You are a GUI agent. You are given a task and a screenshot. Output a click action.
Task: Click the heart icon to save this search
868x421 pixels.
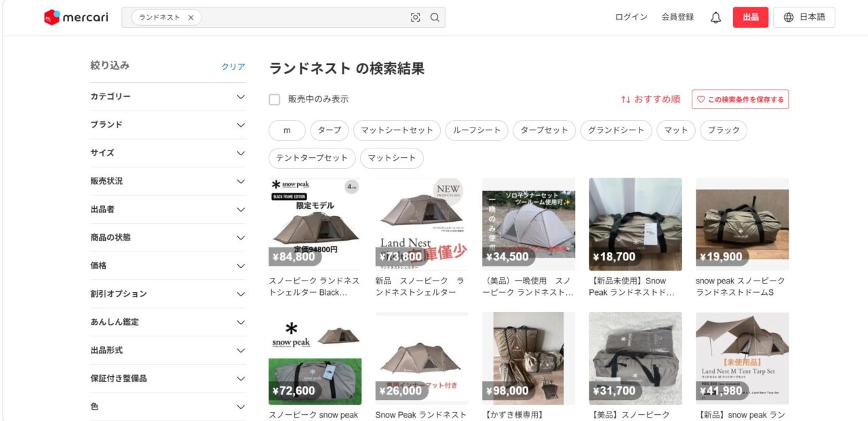(x=701, y=100)
